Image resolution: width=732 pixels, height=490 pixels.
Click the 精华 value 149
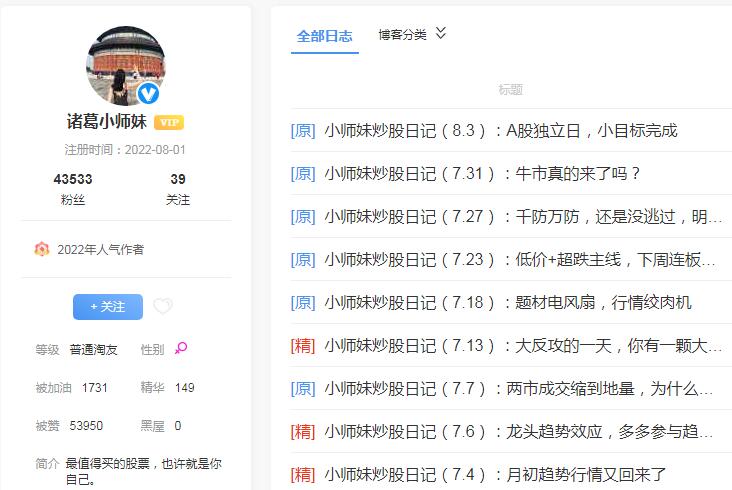pos(184,387)
